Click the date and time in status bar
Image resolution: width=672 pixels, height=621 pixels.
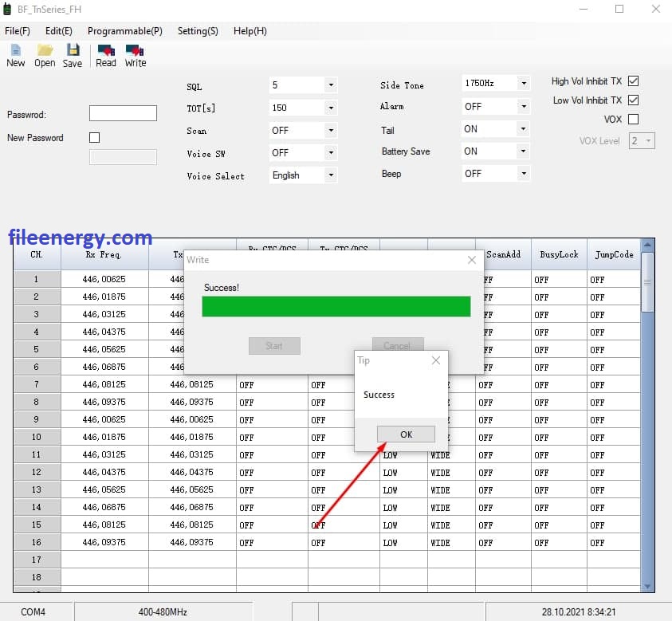coord(578,611)
